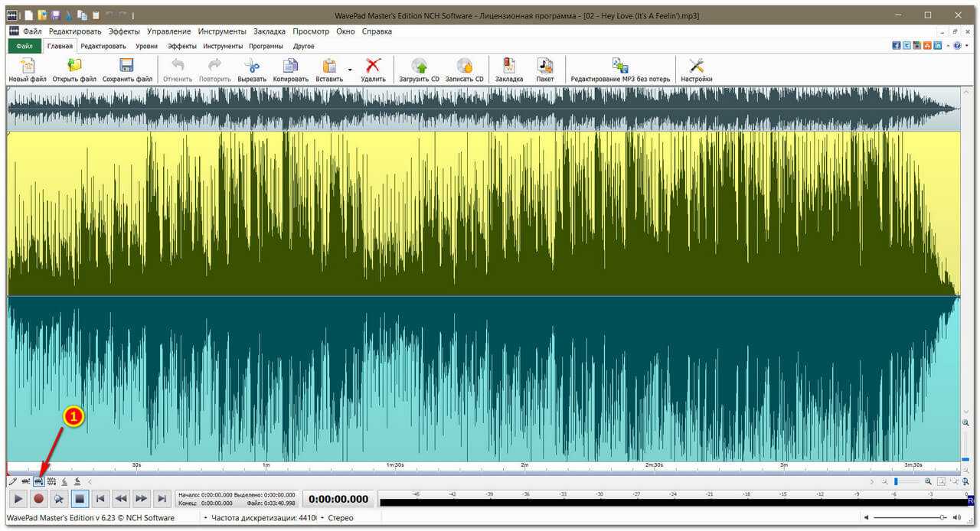980x531 pixels.
Task: Toggle the pencil edit mode icon
Action: point(12,481)
